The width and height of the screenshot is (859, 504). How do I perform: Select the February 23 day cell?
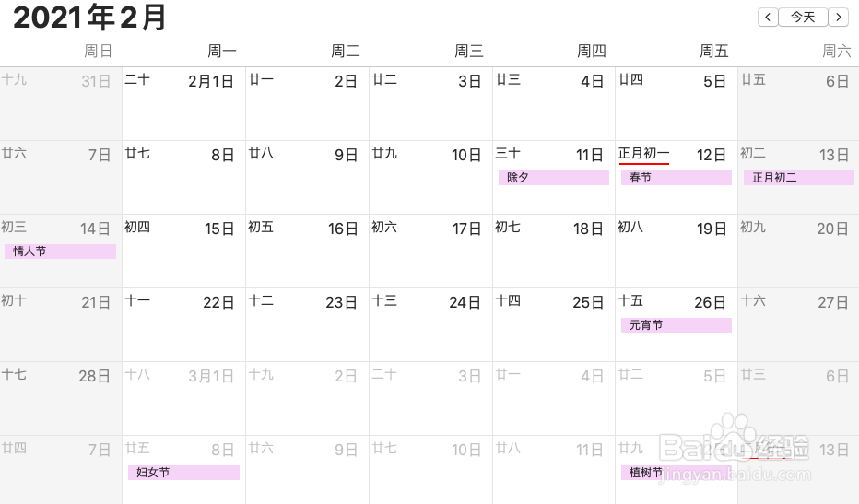pyautogui.click(x=307, y=325)
